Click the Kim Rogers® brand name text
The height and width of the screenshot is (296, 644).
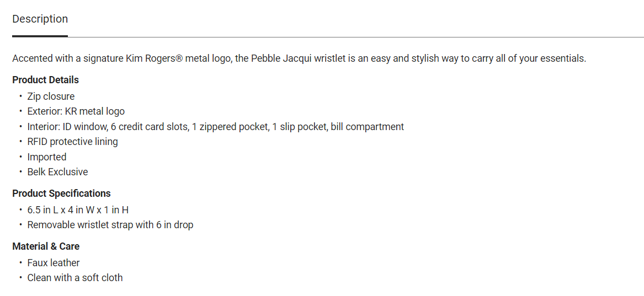[x=154, y=58]
